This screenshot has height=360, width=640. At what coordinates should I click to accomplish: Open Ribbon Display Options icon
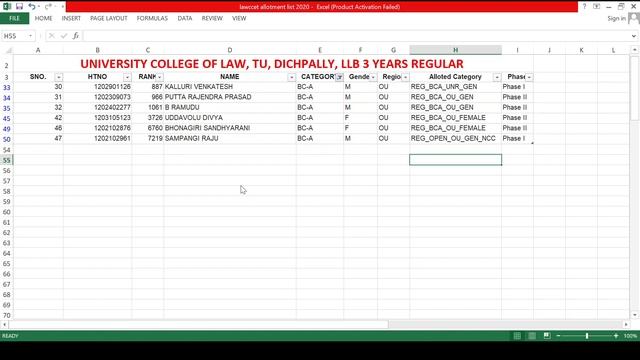point(596,7)
